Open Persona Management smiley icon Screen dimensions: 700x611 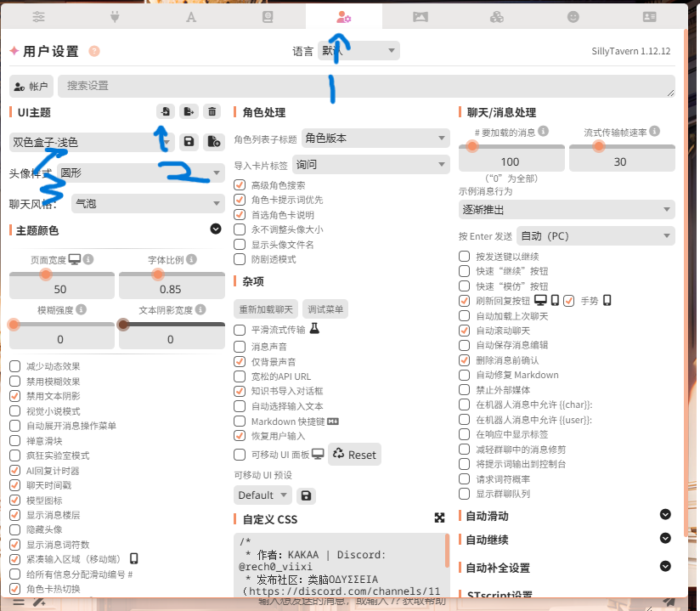click(573, 16)
